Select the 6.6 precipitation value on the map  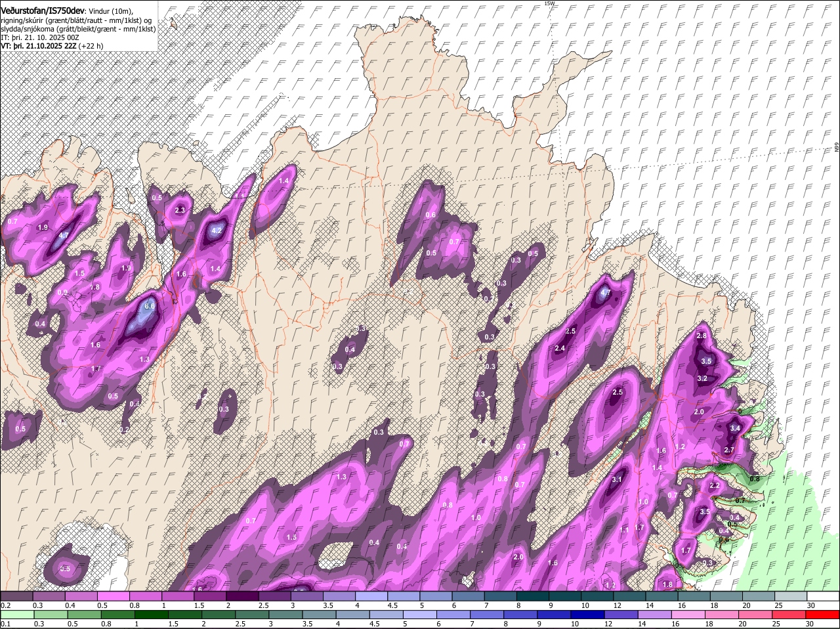[149, 307]
